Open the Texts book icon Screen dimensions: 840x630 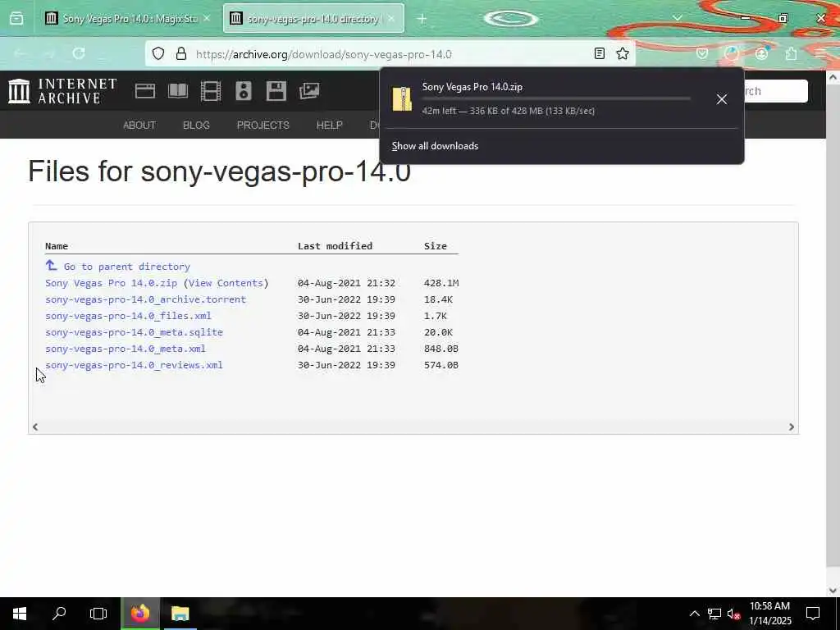tap(178, 91)
